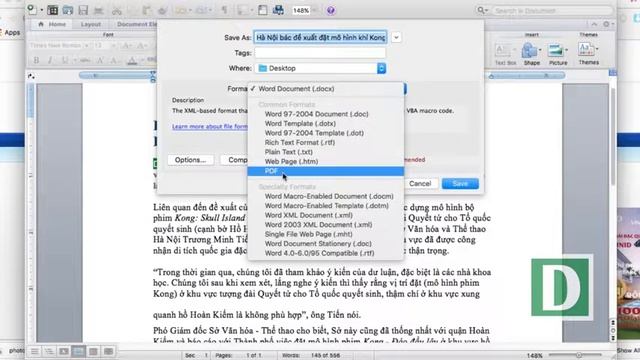Select Word 2003 XML Document (.xml) format
This screenshot has width=640, height=360.
click(326, 224)
